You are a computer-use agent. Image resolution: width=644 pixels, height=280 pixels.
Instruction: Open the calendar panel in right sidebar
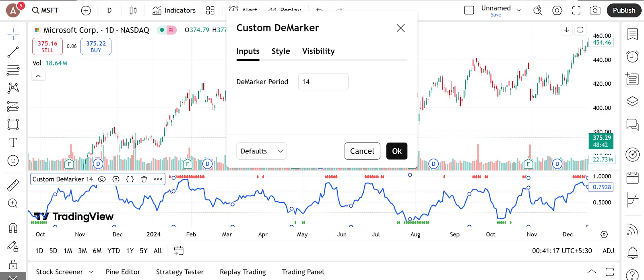[632, 177]
